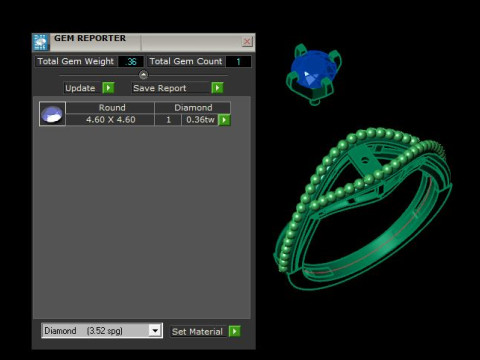The width and height of the screenshot is (480, 360).
Task: Click the Gem Reporter app icon
Action: coord(41,42)
